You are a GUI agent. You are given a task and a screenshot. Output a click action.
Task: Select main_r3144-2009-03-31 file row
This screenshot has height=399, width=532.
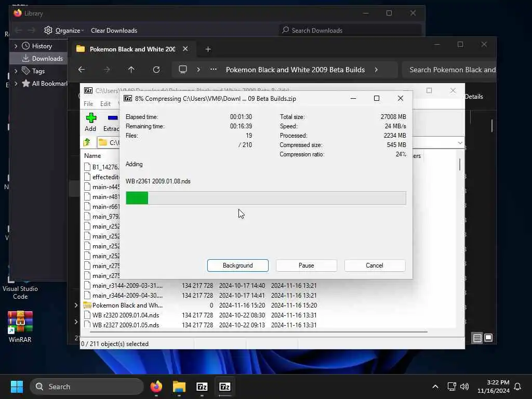click(x=201, y=285)
